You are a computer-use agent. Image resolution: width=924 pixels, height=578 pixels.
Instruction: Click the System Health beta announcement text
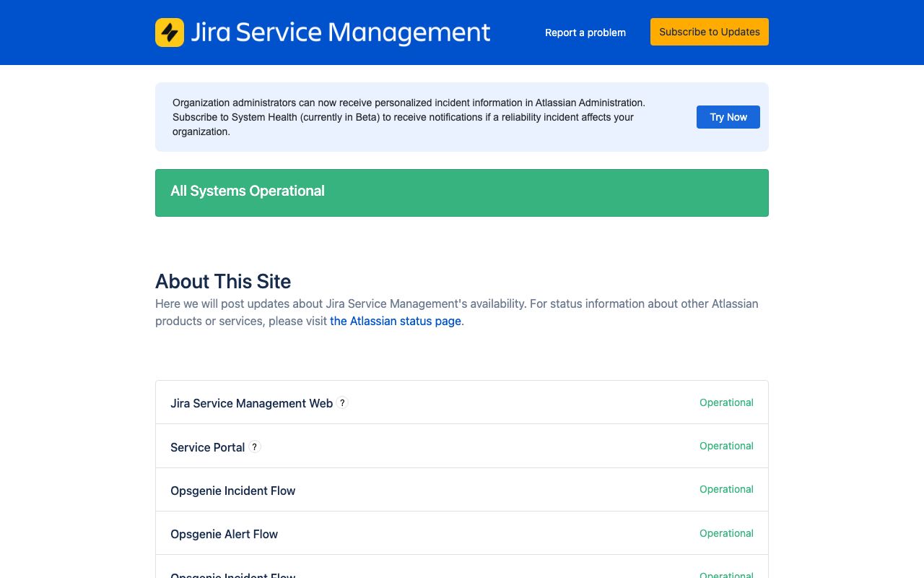click(409, 117)
